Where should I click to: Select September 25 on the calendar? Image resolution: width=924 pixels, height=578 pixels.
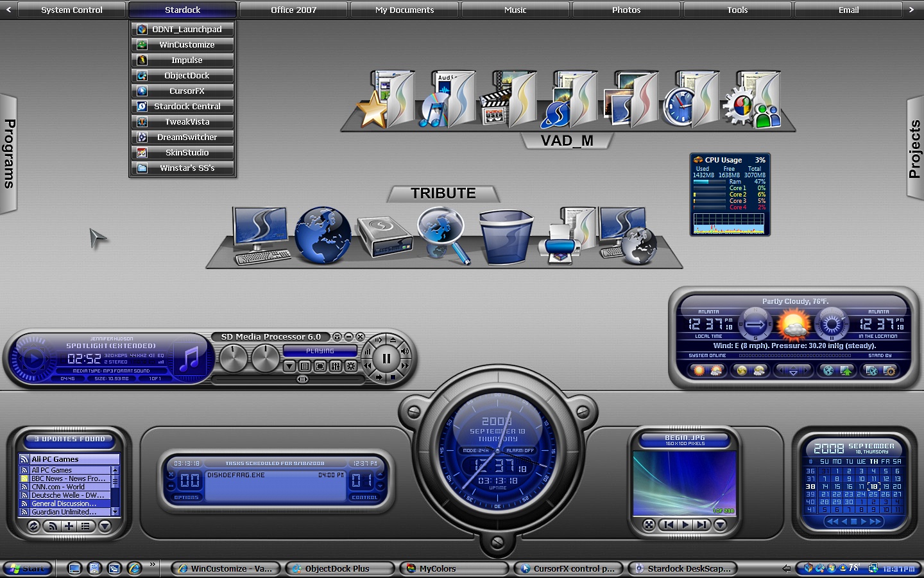[x=873, y=494]
